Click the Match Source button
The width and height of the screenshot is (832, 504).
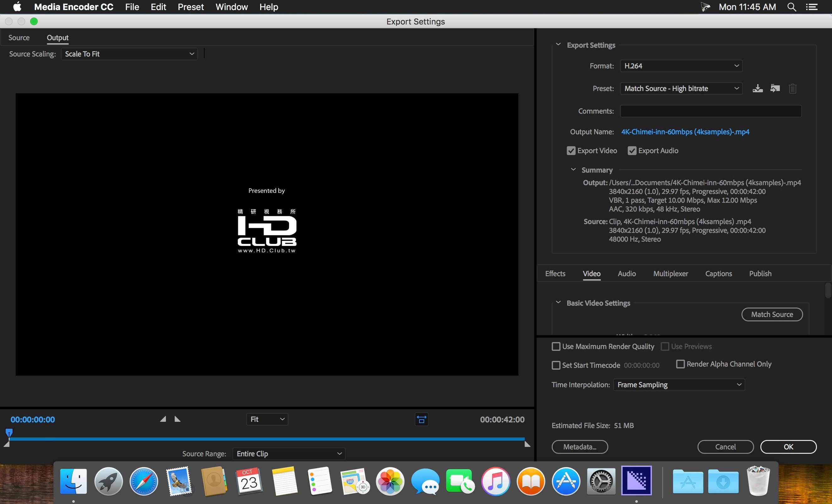(x=771, y=314)
